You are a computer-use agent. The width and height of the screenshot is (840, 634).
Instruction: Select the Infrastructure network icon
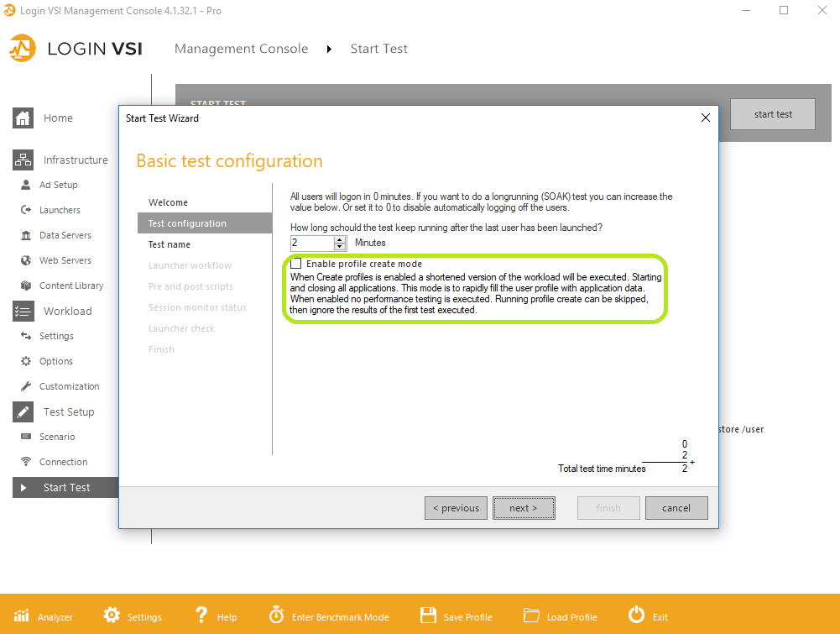(x=23, y=160)
